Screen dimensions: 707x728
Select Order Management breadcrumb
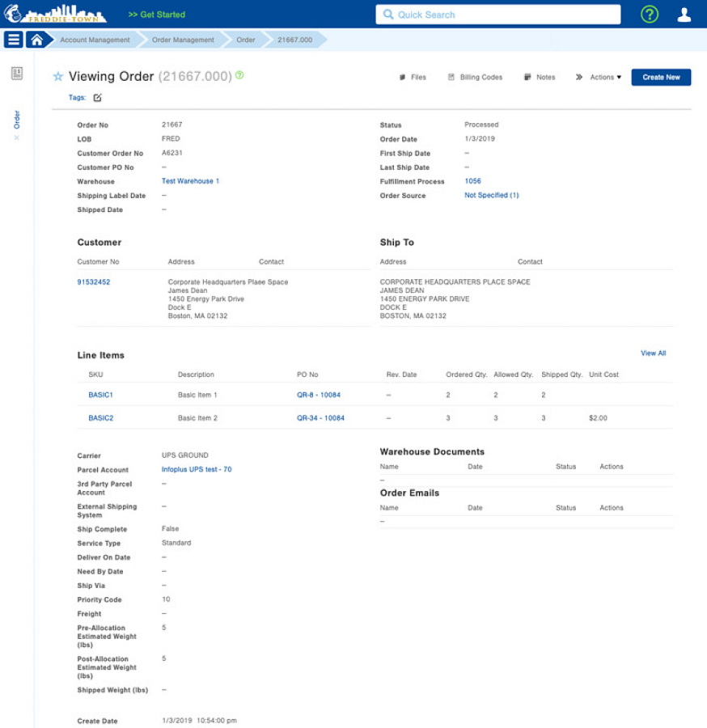click(x=183, y=40)
